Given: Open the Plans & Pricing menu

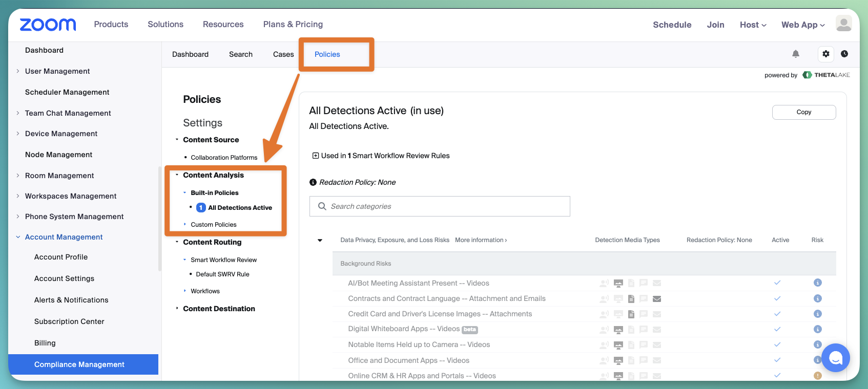Looking at the screenshot, I should pos(293,24).
